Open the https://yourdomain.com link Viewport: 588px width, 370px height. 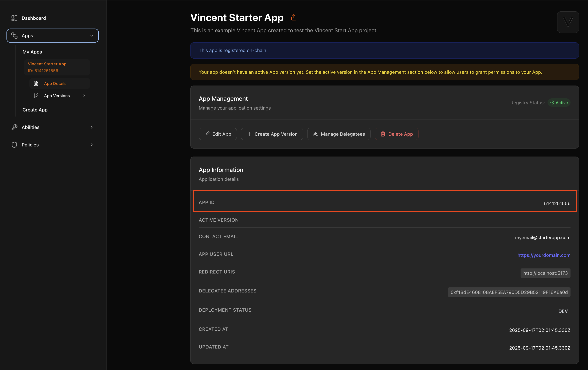point(544,255)
